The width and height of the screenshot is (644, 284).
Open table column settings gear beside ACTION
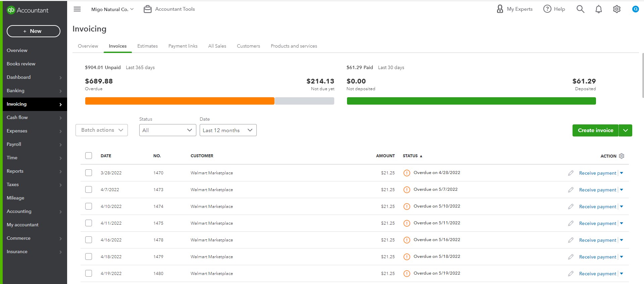(x=621, y=156)
